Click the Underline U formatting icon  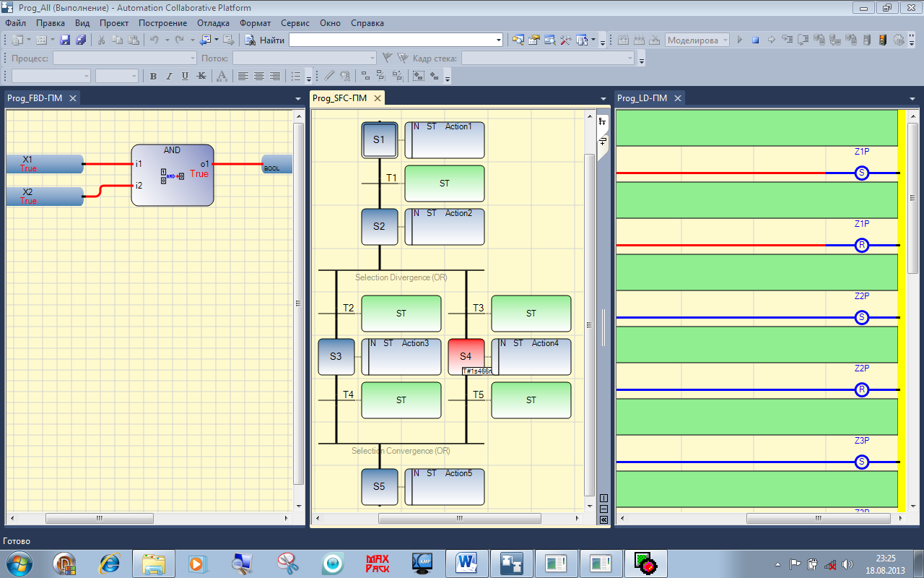click(185, 76)
